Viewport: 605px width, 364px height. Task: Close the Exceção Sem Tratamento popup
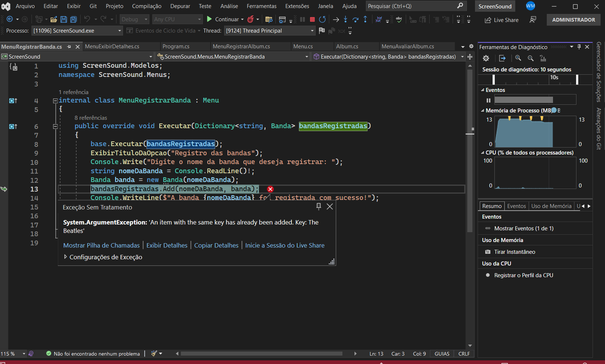[330, 207]
